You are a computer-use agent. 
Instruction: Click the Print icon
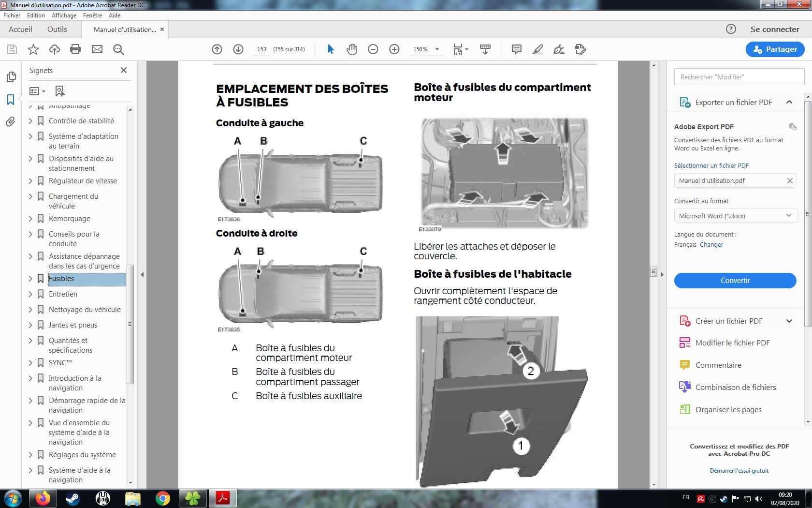point(75,49)
